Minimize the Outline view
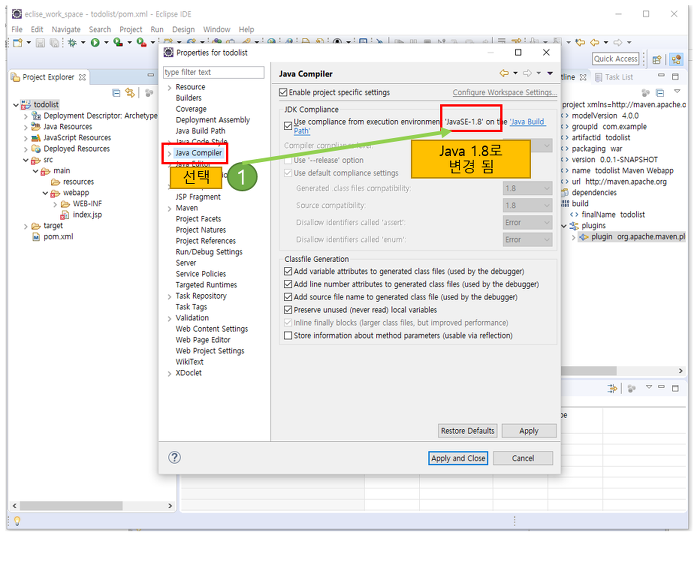This screenshot has width=694, height=571. tap(661, 75)
